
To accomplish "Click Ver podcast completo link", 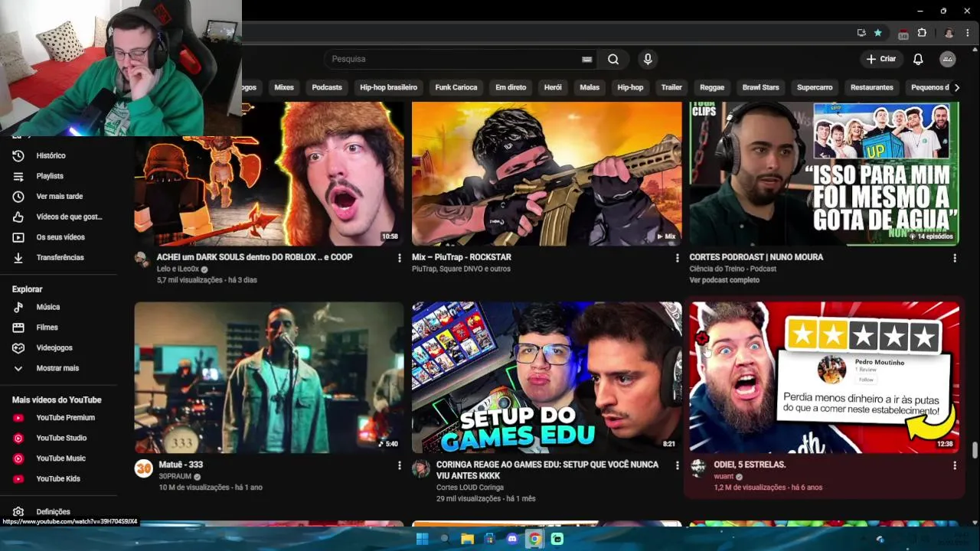I will point(724,280).
